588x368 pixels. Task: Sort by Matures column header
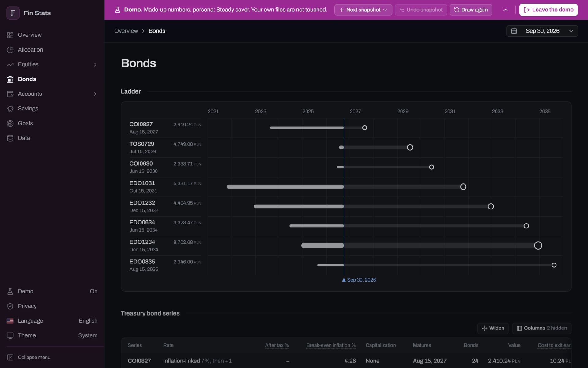coord(422,345)
